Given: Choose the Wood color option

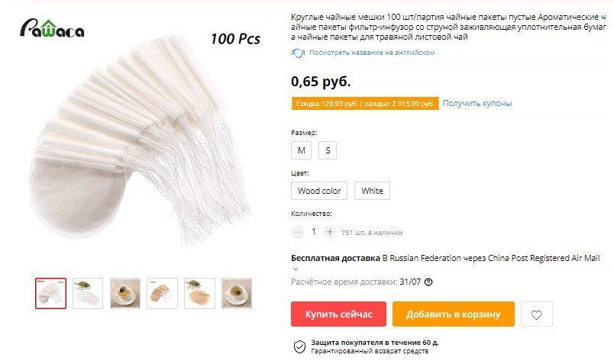Looking at the screenshot, I should (319, 191).
